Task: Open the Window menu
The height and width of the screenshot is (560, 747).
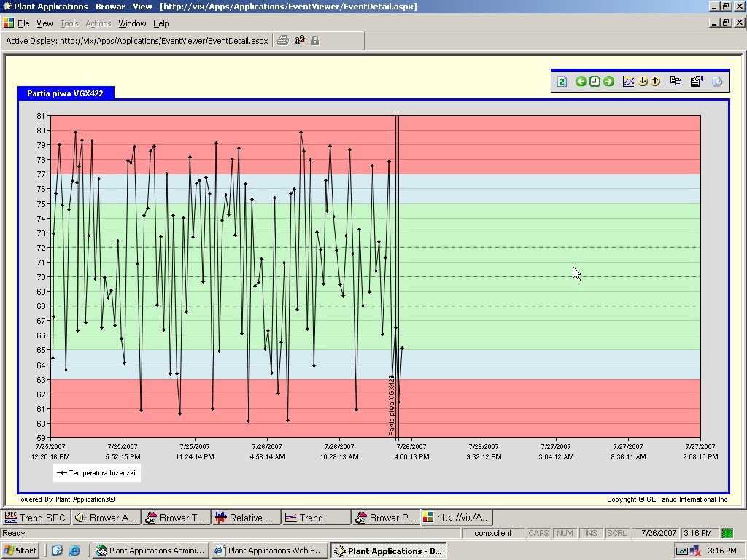Action: click(x=132, y=23)
